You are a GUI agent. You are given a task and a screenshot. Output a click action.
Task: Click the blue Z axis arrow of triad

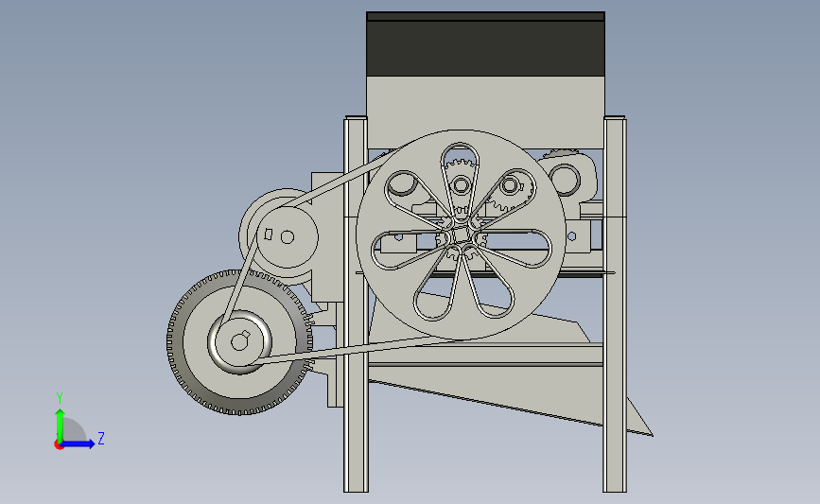coord(79,444)
